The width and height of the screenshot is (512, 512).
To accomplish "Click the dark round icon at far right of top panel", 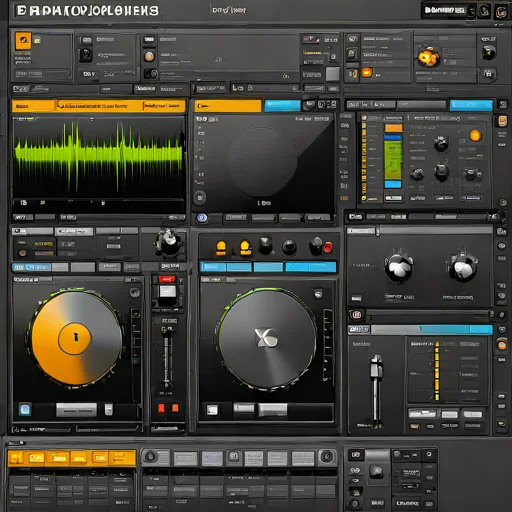I will pos(489,53).
